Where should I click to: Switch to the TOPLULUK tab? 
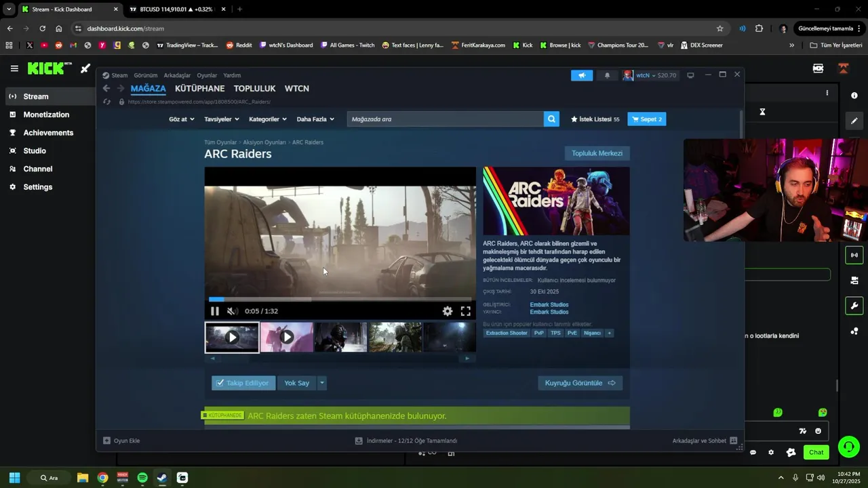[254, 89]
